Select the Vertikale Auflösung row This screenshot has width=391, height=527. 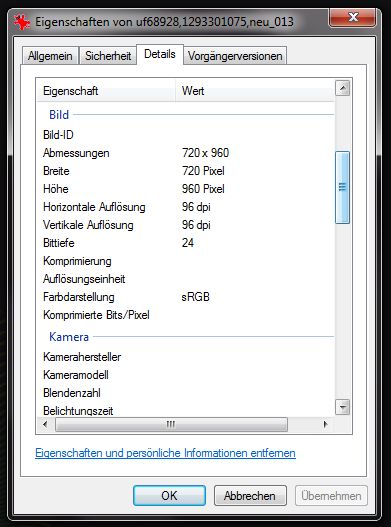[185, 225]
